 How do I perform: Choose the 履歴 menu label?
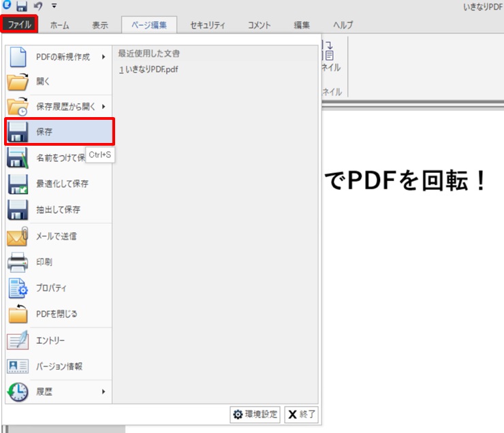[x=44, y=391]
